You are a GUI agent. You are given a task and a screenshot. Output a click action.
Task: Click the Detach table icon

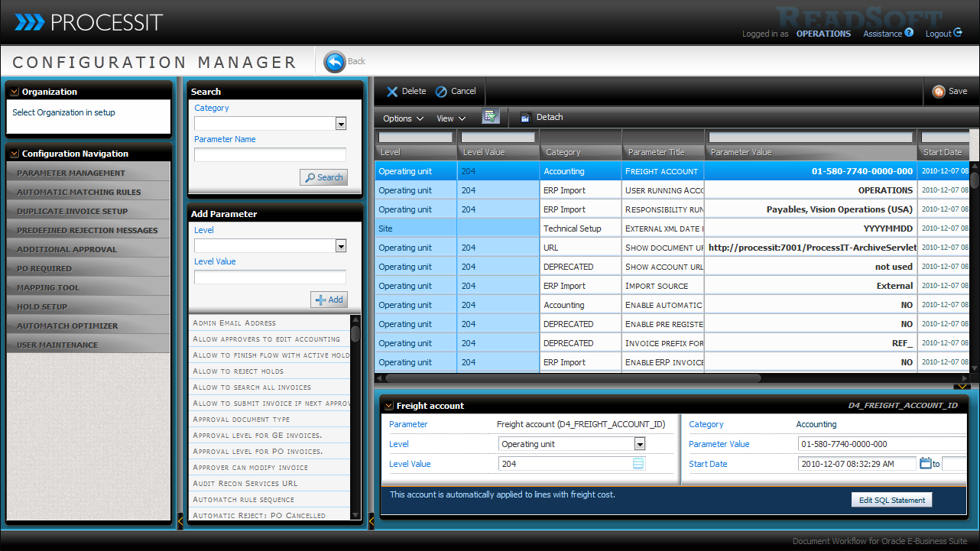click(525, 118)
